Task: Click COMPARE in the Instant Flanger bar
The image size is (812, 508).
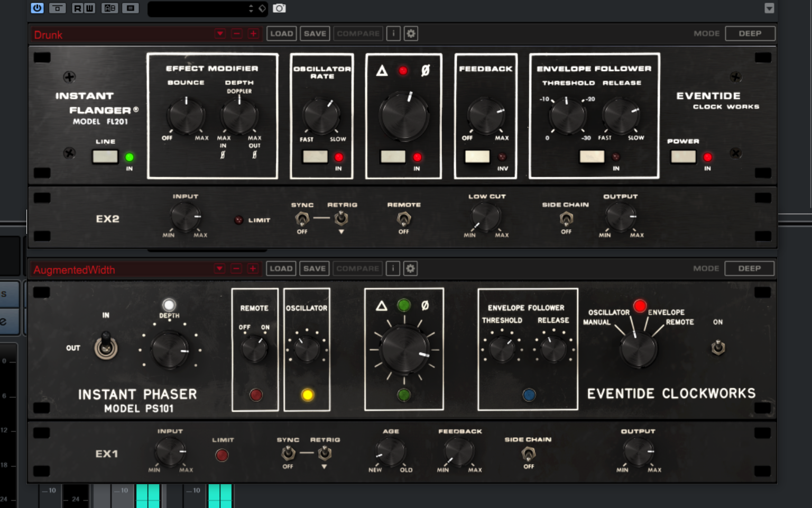Action: 358,34
